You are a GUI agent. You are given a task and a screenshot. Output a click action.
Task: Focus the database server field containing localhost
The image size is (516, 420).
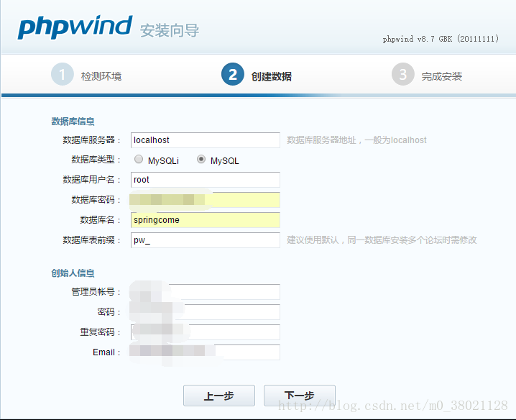click(x=206, y=140)
